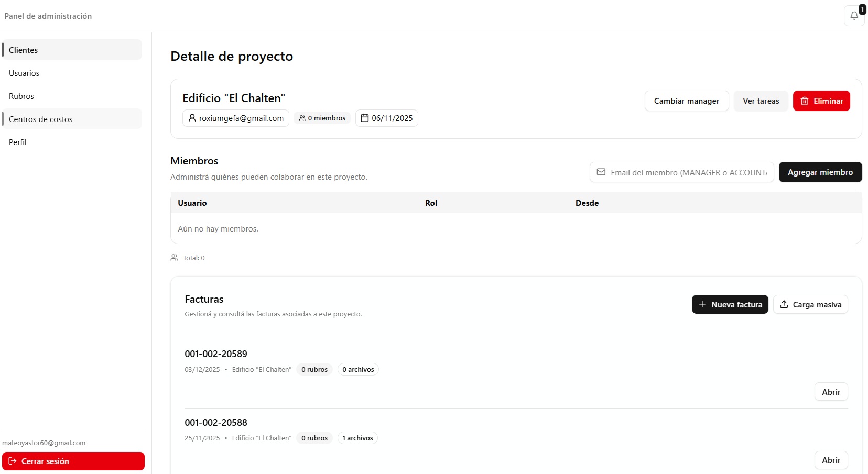
Task: Select Rubros from the sidebar
Action: (21, 96)
